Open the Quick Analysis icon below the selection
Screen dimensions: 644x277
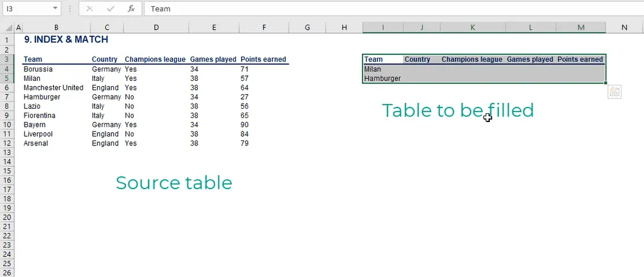coord(614,92)
